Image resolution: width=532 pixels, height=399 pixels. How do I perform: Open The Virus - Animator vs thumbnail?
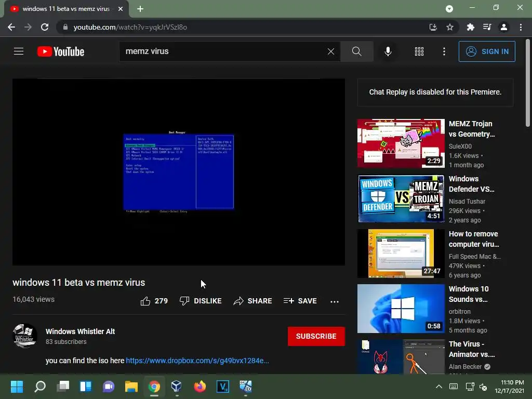point(401,356)
